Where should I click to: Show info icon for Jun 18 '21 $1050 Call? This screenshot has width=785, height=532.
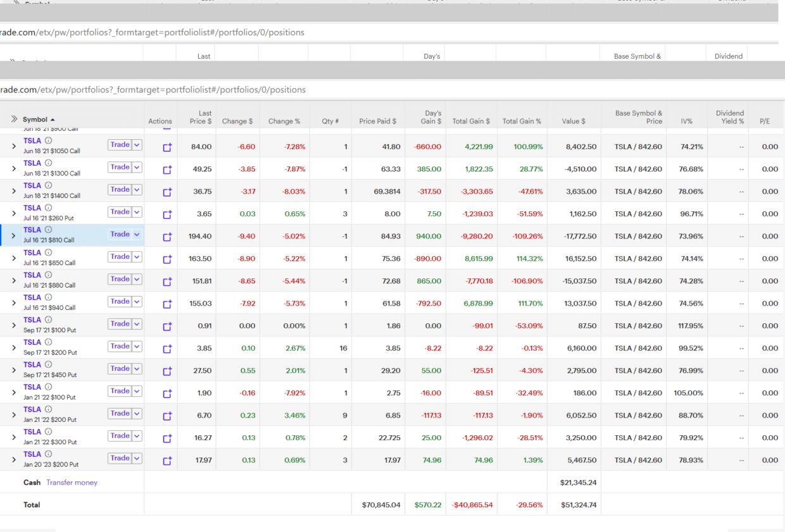pyautogui.click(x=48, y=140)
